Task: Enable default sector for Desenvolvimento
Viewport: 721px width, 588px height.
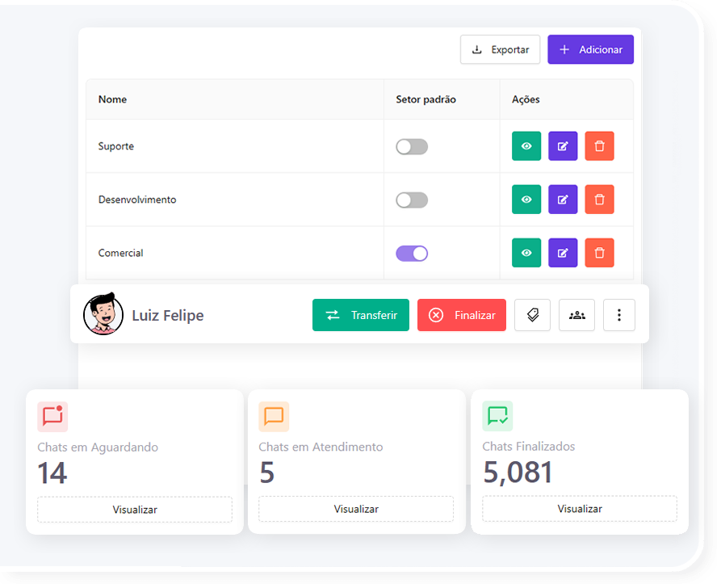Action: (x=412, y=200)
